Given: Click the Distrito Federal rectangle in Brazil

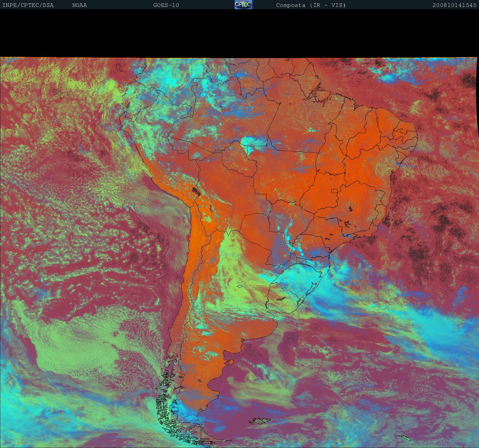Looking at the screenshot, I should point(335,190).
